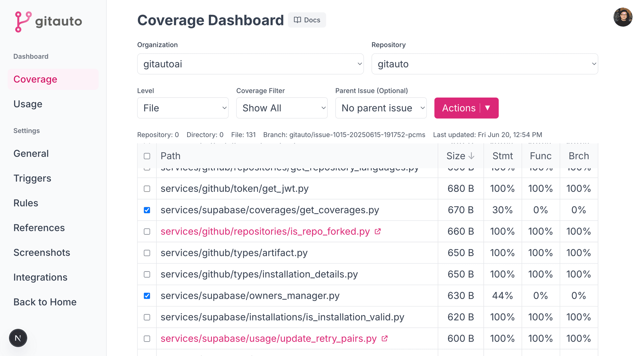
Task: Open the Repository dropdown showing gitauto
Action: click(485, 64)
